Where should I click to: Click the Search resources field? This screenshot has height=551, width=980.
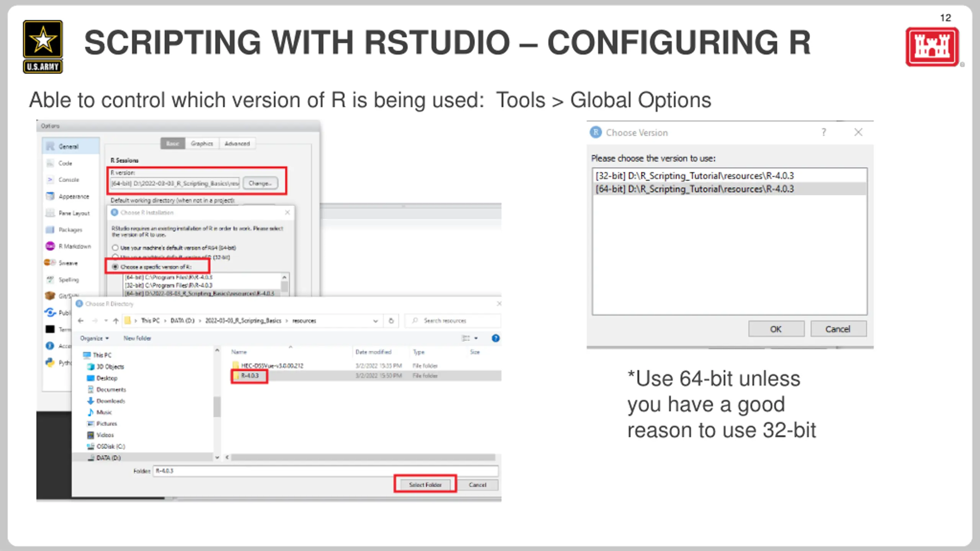click(452, 321)
